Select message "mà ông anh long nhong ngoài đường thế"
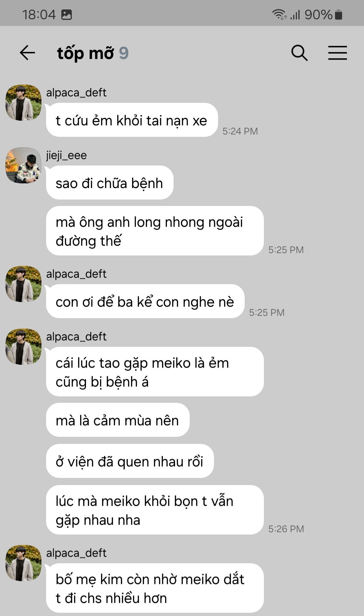The width and height of the screenshot is (364, 616). [155, 231]
